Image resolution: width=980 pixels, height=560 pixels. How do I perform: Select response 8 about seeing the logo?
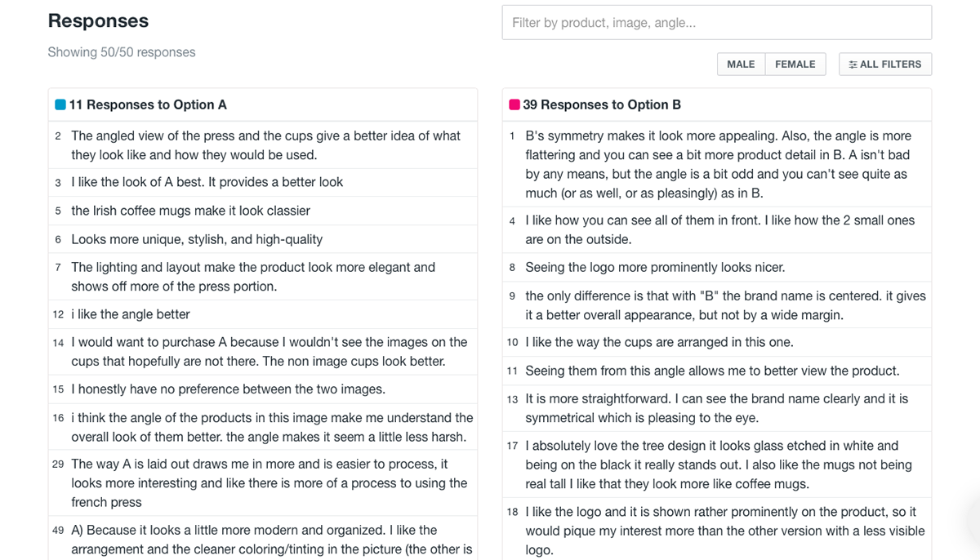[717, 267]
